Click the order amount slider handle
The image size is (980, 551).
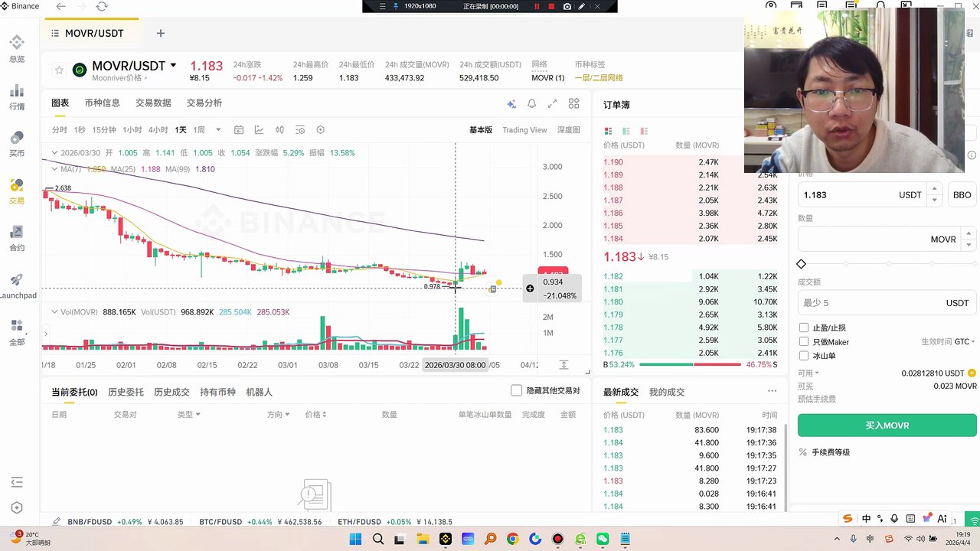tap(802, 264)
